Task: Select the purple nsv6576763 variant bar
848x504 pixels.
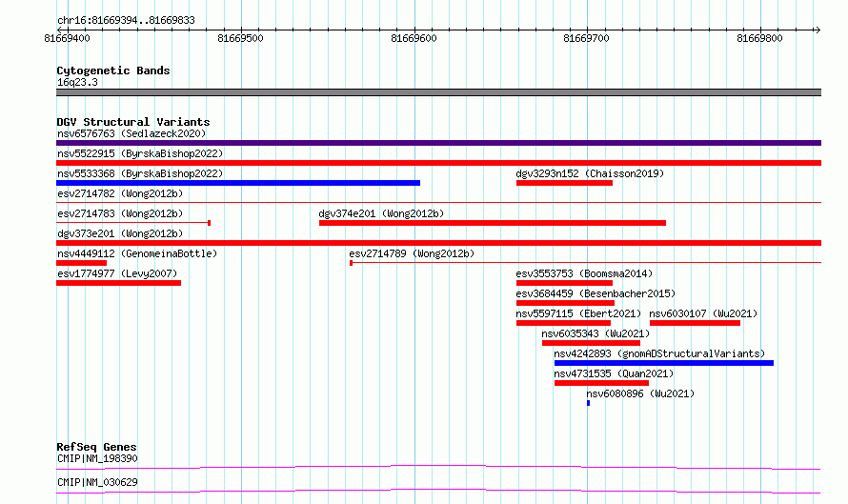Action: point(438,143)
